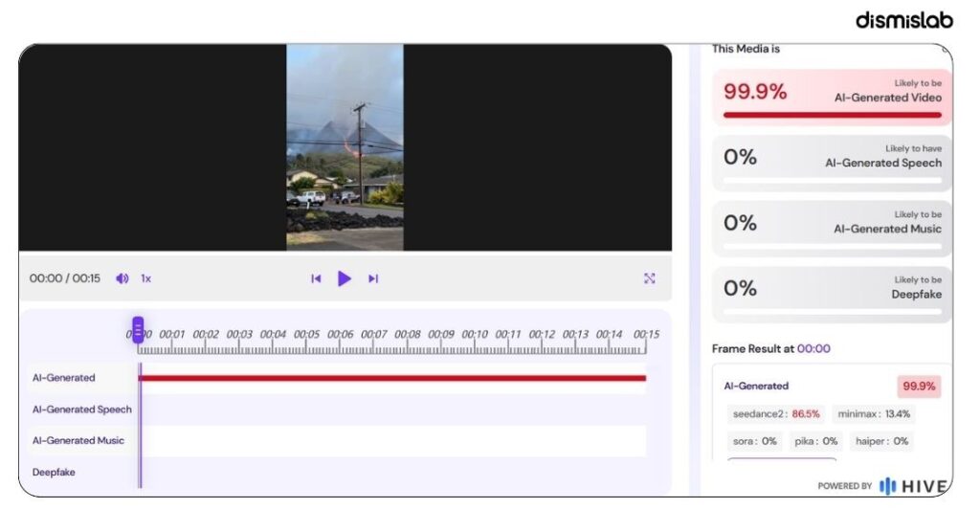Click the purple timeline playhead handle
The image size is (980, 531).
pos(138,329)
